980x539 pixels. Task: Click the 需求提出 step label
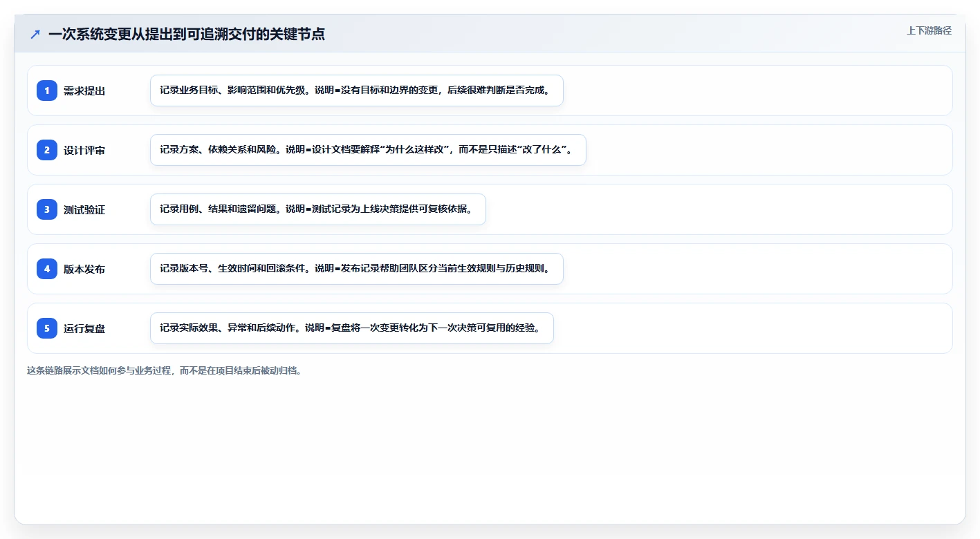tap(84, 91)
